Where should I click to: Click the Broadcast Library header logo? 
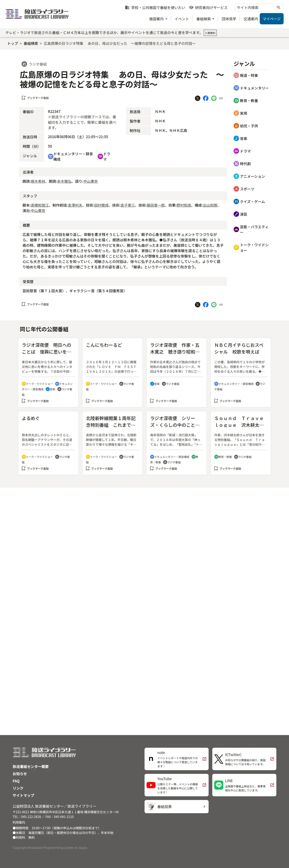37,14
